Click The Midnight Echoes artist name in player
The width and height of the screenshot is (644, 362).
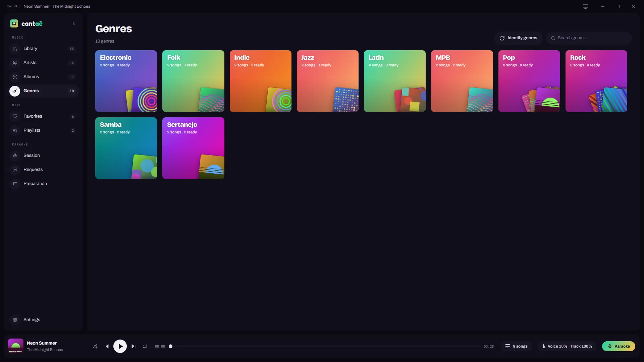click(x=45, y=350)
